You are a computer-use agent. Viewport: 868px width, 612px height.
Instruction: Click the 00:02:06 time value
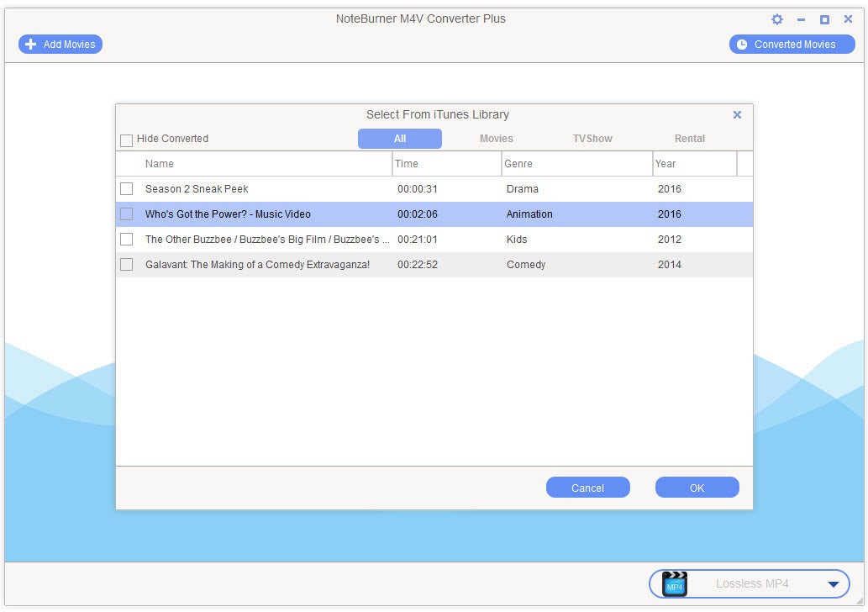pyautogui.click(x=418, y=214)
